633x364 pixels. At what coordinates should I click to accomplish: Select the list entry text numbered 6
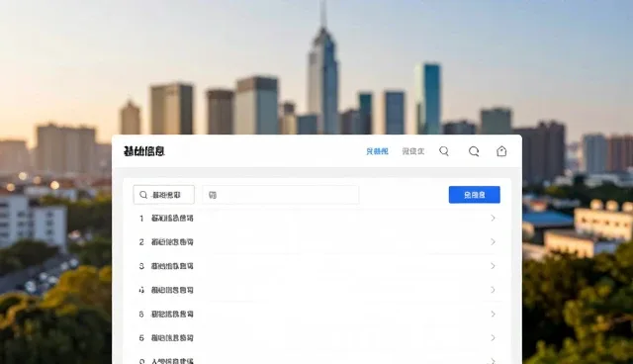pyautogui.click(x=172, y=337)
